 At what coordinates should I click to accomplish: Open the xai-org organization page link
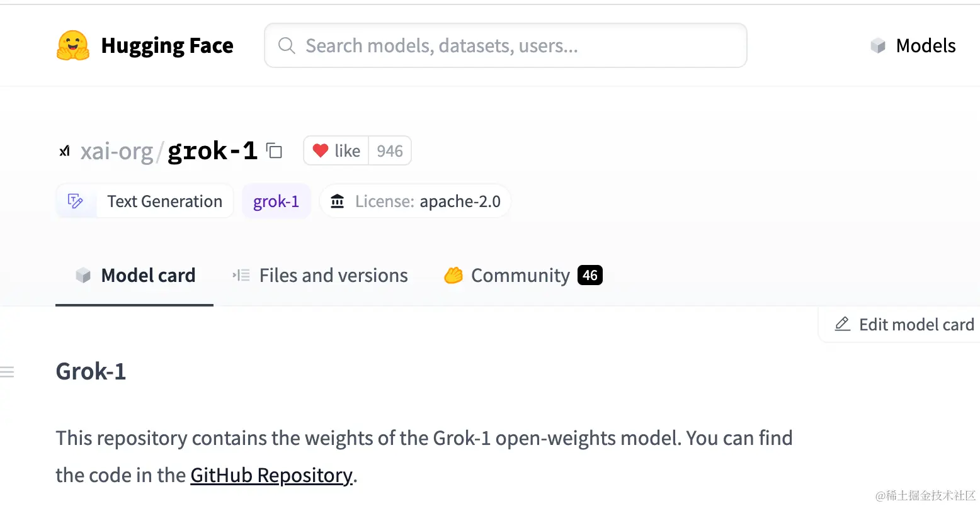tap(117, 151)
